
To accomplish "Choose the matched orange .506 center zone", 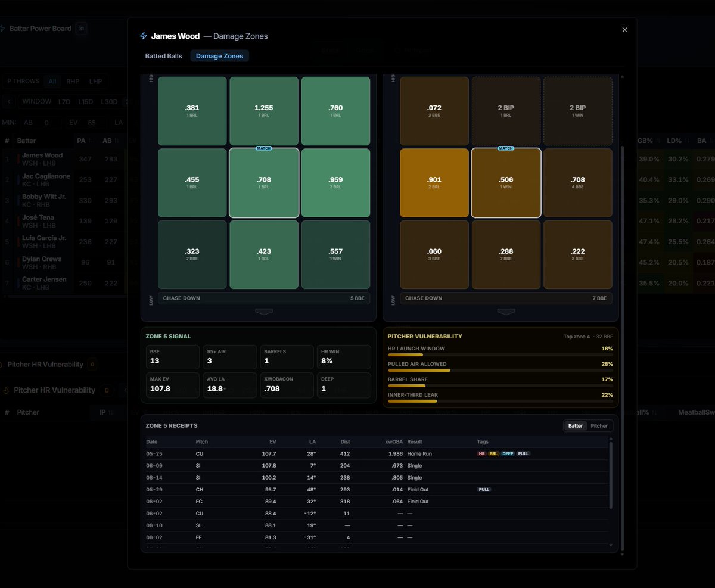I will pos(506,183).
